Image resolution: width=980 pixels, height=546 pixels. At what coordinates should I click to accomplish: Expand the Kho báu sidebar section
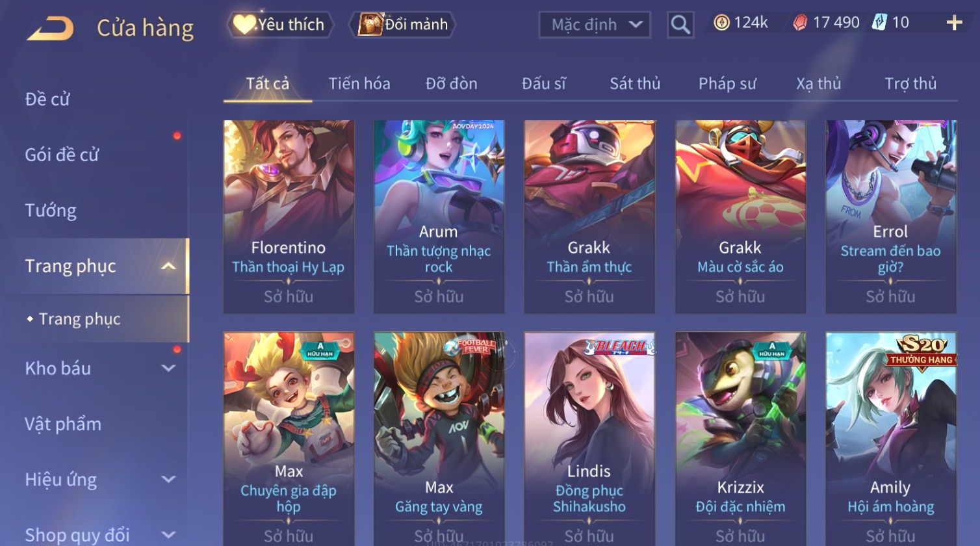click(168, 369)
